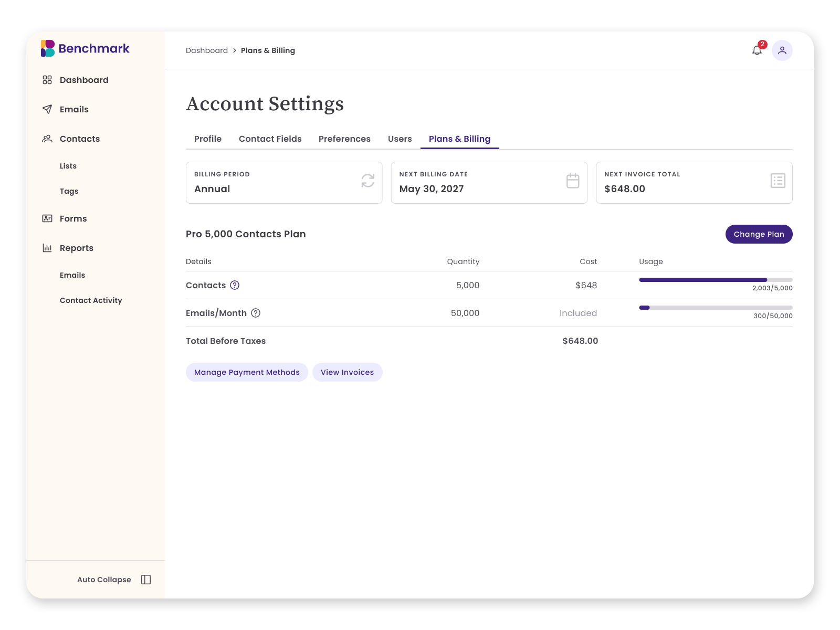Open Contacts in the sidebar
Image resolution: width=840 pixels, height=630 pixels.
80,139
